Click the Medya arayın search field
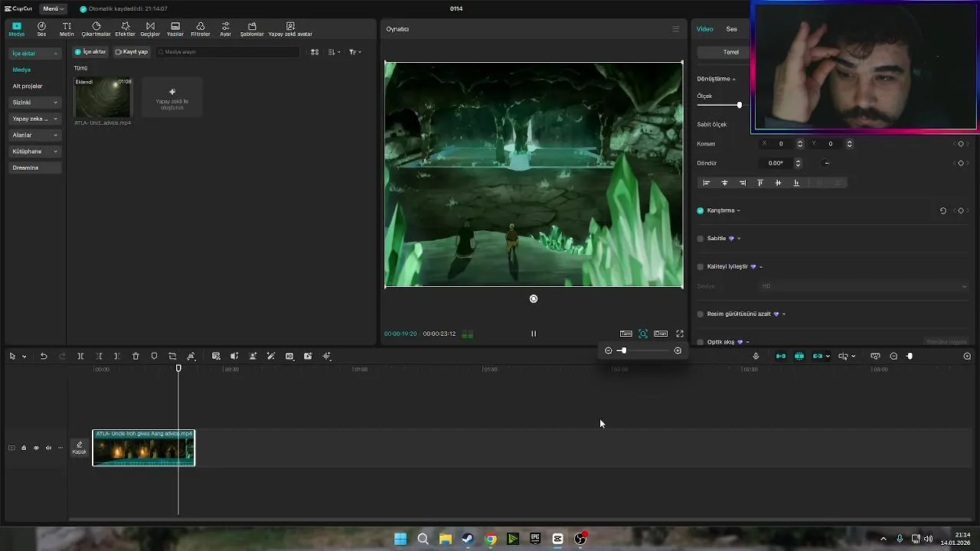Viewport: 980px width, 551px height. click(x=227, y=52)
